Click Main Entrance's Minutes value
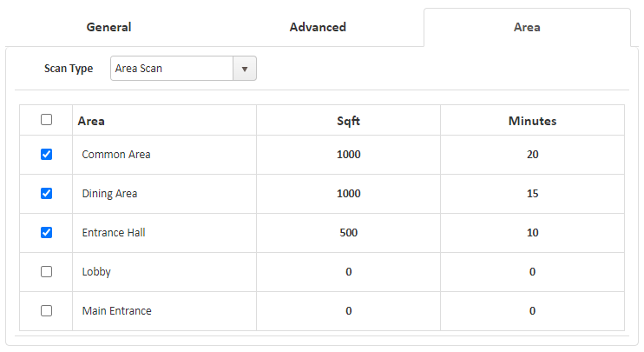This screenshot has width=644, height=352. click(532, 311)
